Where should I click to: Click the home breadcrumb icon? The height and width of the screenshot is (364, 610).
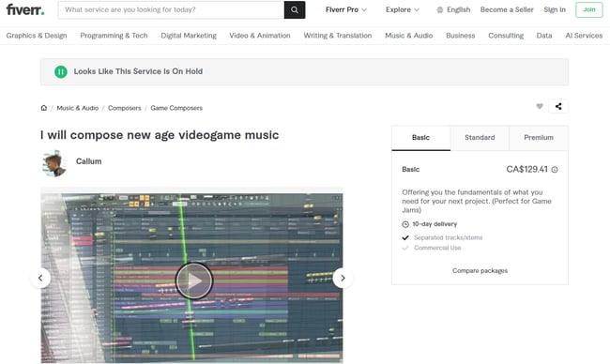tap(44, 108)
